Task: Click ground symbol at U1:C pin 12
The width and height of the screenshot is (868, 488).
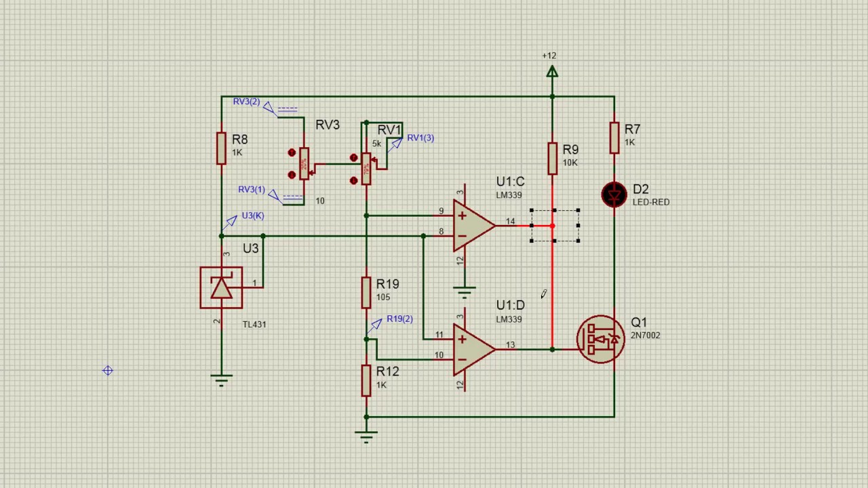Action: click(x=465, y=293)
